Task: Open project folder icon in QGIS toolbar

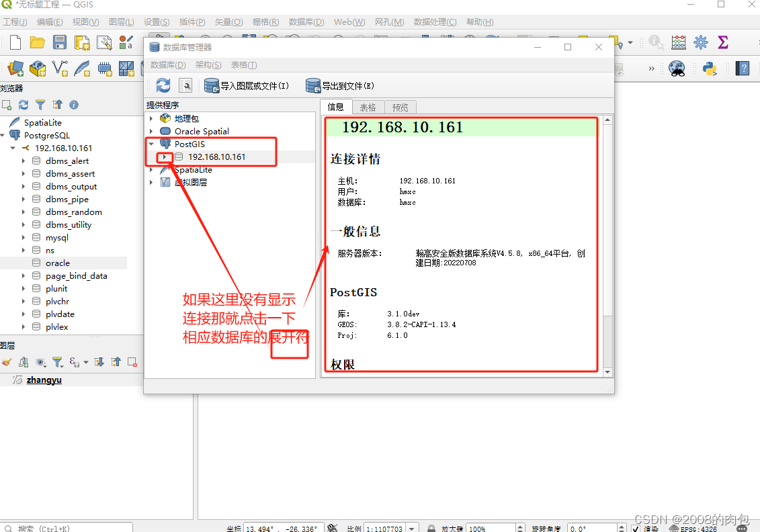Action: coord(38,42)
